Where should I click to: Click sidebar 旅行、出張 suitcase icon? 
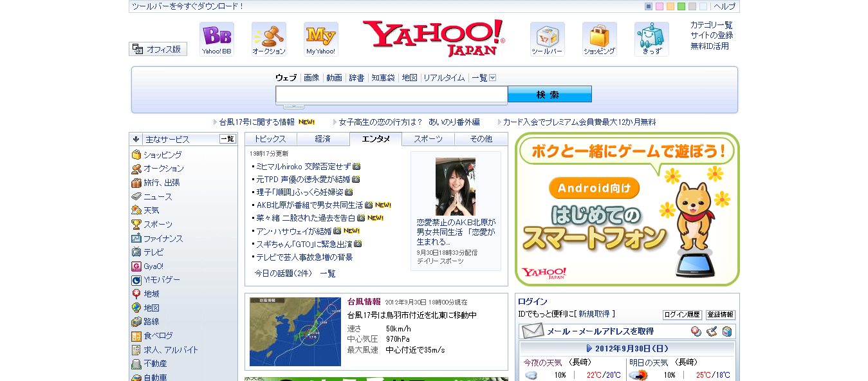(136, 183)
